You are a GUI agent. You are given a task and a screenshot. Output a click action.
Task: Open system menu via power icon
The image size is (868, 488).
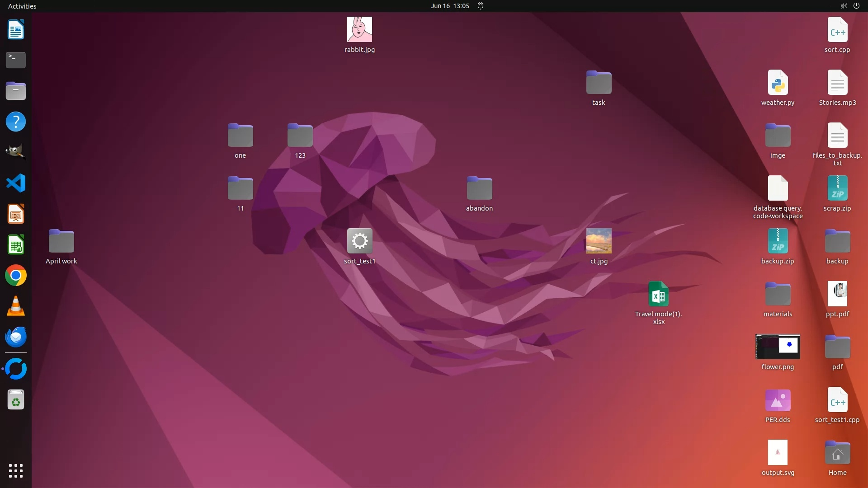tap(856, 6)
